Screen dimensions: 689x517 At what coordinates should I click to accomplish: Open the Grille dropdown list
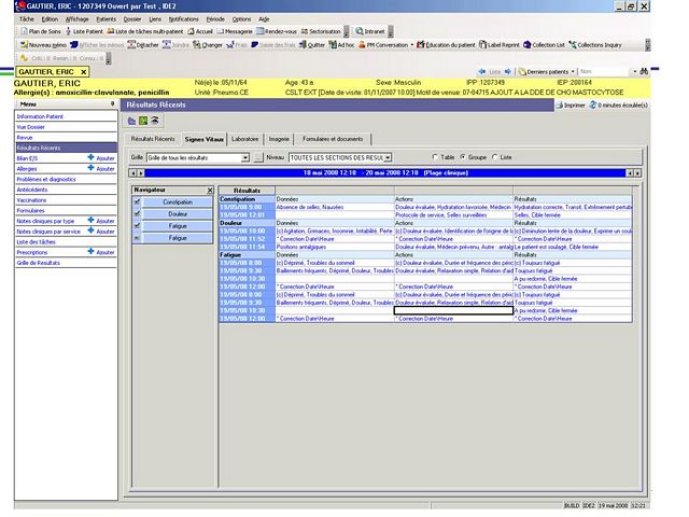(245, 158)
